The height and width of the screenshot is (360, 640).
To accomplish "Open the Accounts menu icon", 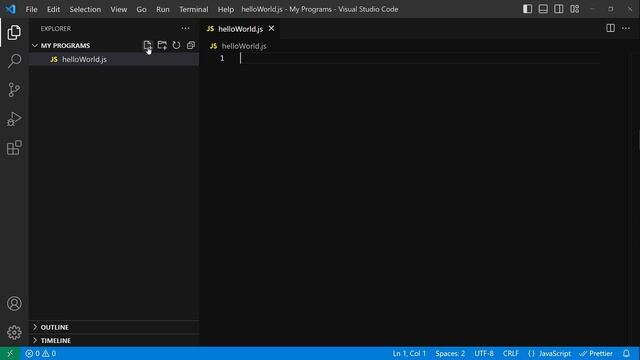I will (14, 304).
